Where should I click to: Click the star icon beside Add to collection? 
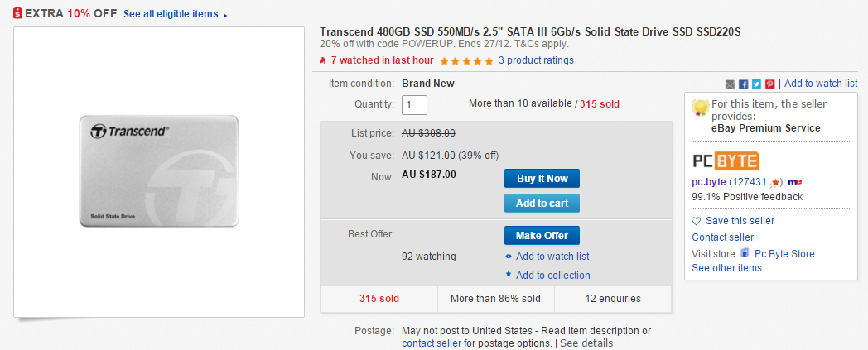pyautogui.click(x=509, y=274)
